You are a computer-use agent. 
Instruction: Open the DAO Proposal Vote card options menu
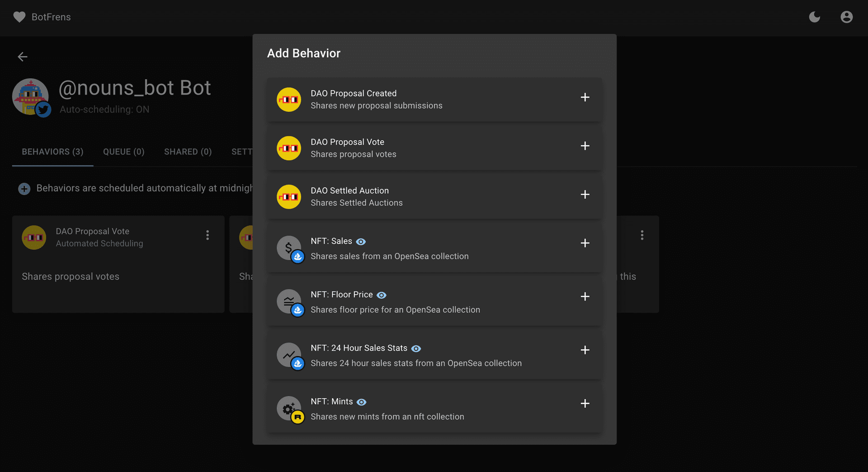[x=208, y=235]
